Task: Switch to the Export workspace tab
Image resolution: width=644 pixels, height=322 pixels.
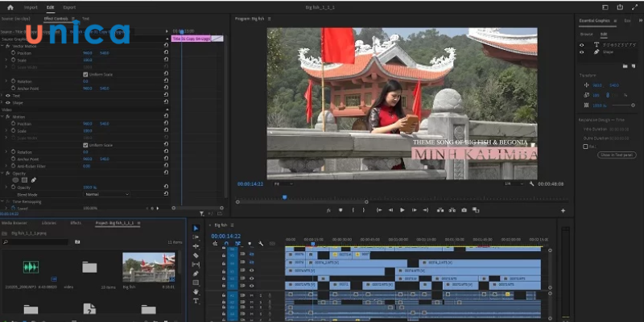Action: coord(69,6)
